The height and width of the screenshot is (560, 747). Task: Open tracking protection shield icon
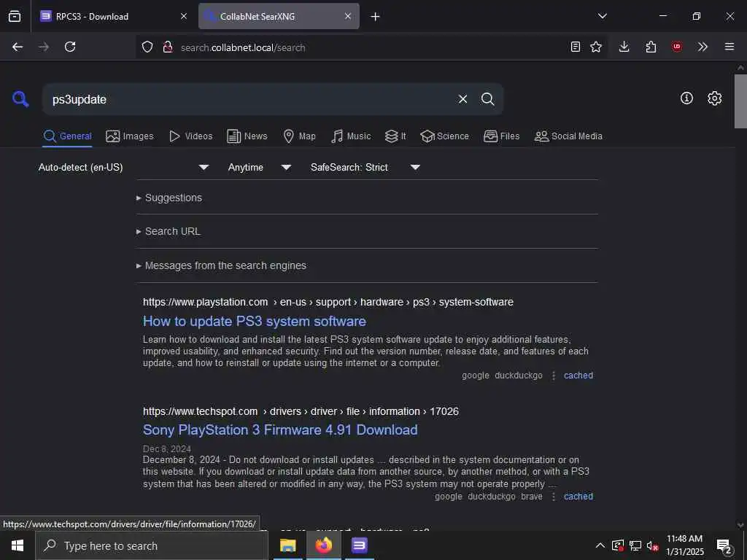click(x=147, y=47)
